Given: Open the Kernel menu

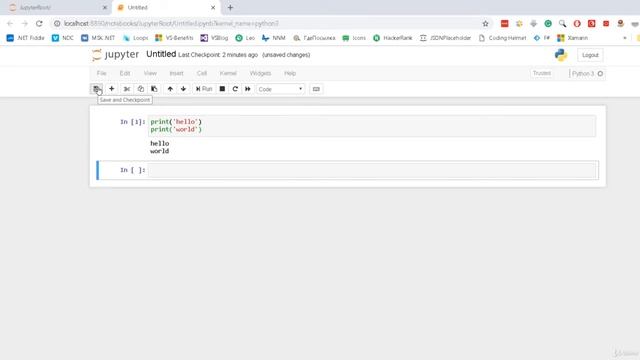Looking at the screenshot, I should coord(228,73).
